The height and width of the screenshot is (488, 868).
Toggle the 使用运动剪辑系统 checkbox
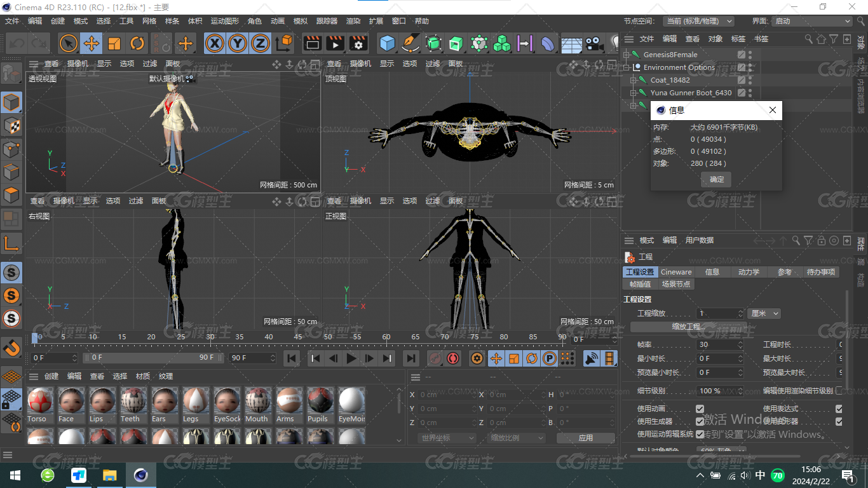point(700,434)
